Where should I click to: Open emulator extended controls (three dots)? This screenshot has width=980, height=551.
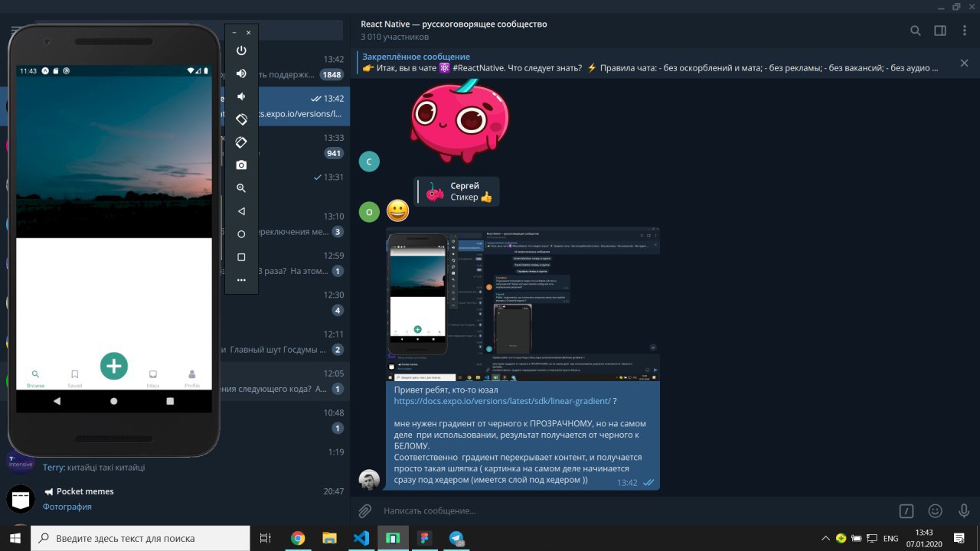click(241, 280)
